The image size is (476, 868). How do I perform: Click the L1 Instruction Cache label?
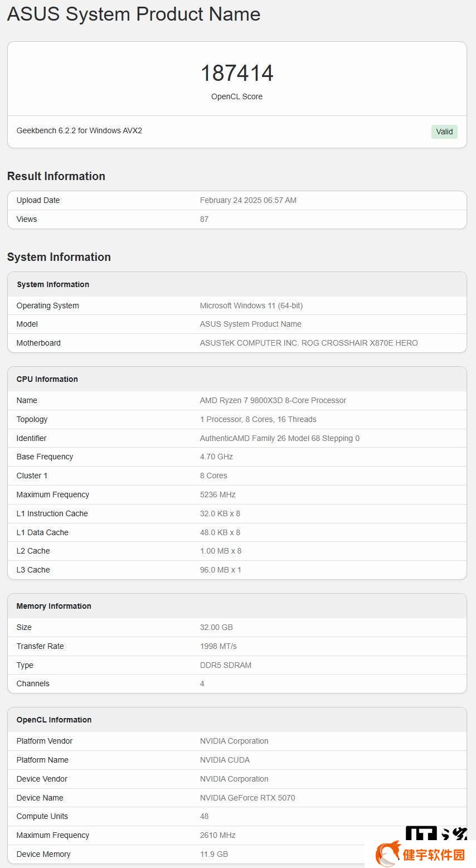point(52,513)
